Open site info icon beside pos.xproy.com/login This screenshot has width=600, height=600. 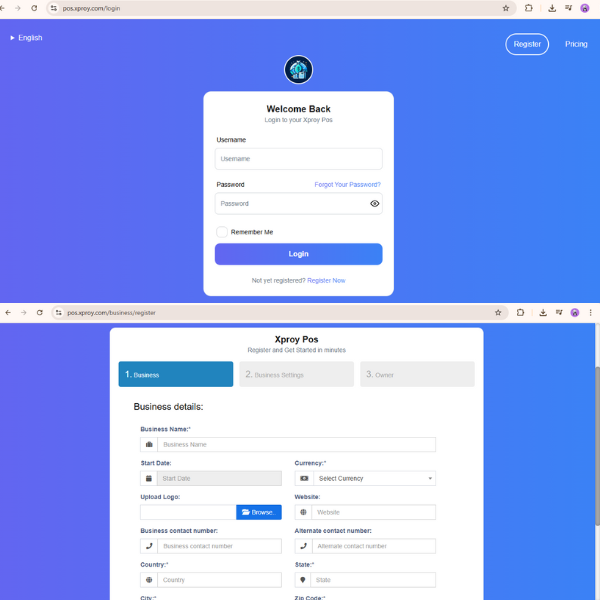point(54,8)
